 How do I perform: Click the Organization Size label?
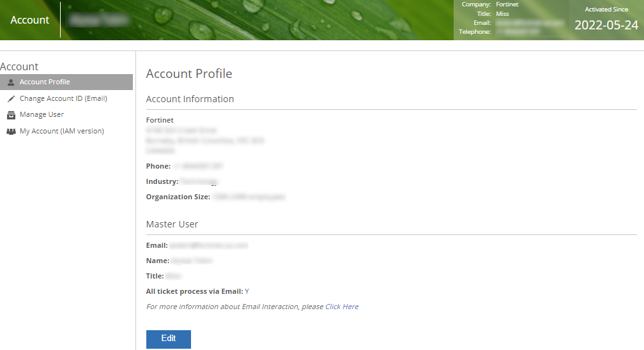tap(178, 197)
